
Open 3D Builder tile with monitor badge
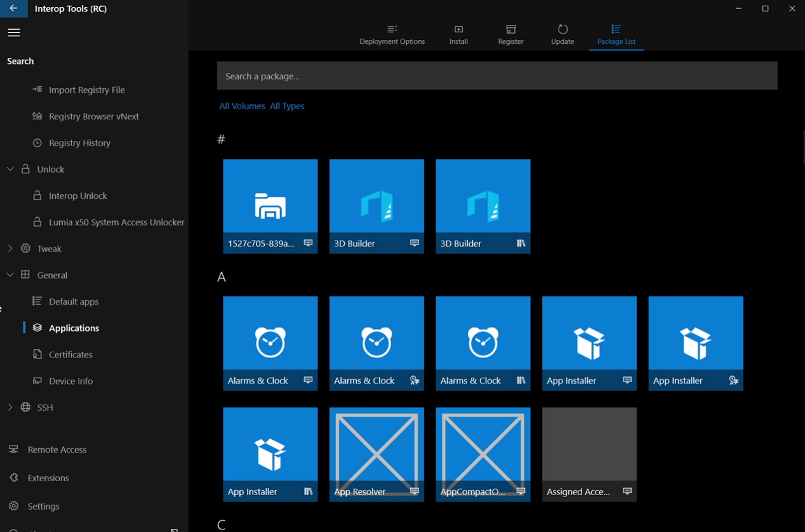(x=376, y=206)
